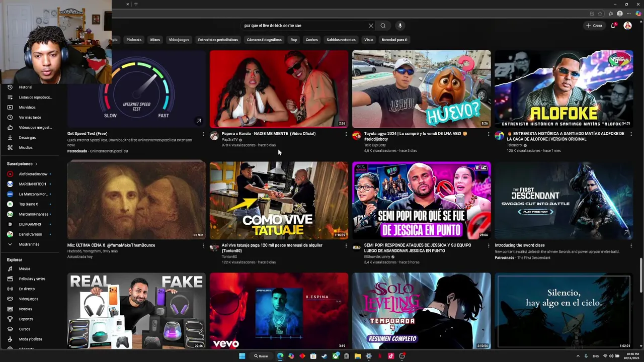644x362 pixels.
Task: Open Steam from the taskbar
Action: click(x=324, y=356)
